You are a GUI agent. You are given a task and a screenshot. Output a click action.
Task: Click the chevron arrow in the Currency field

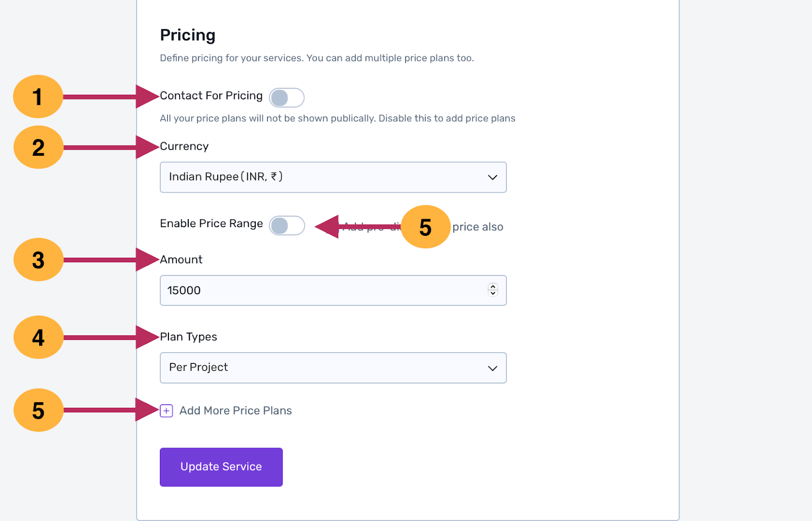click(492, 177)
